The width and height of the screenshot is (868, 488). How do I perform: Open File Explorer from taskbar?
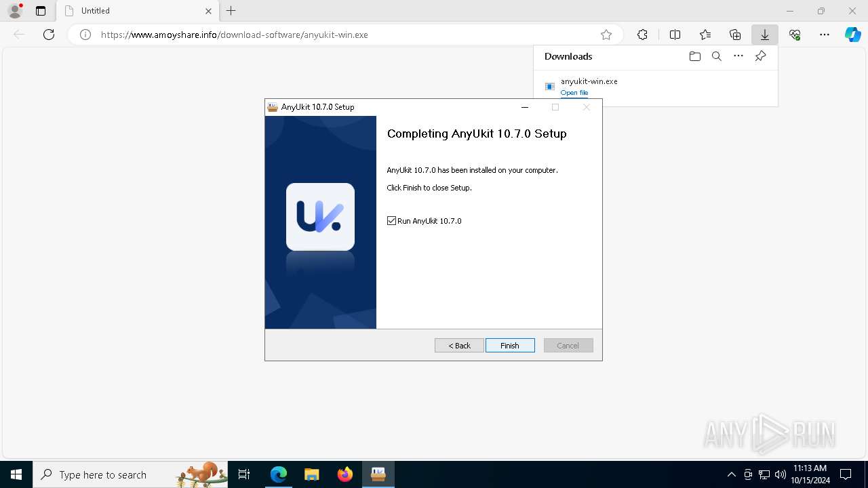pos(311,474)
